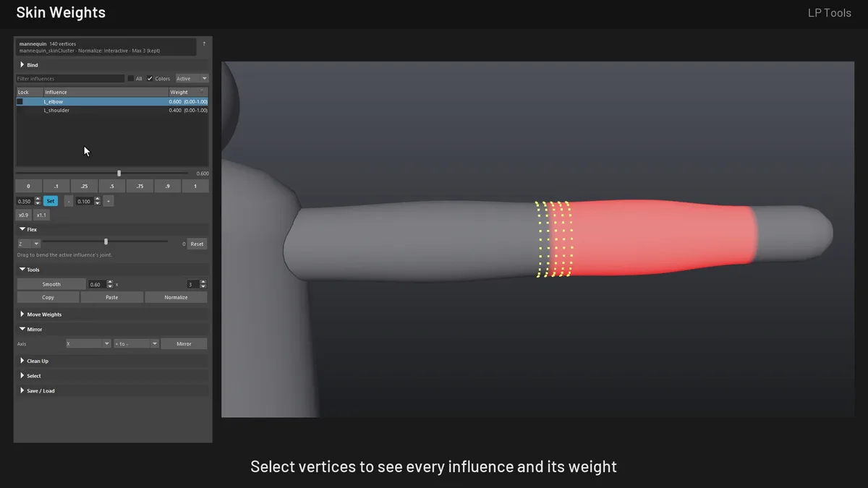This screenshot has width=868, height=488.
Task: Click the Influence column header
Action: (106, 93)
